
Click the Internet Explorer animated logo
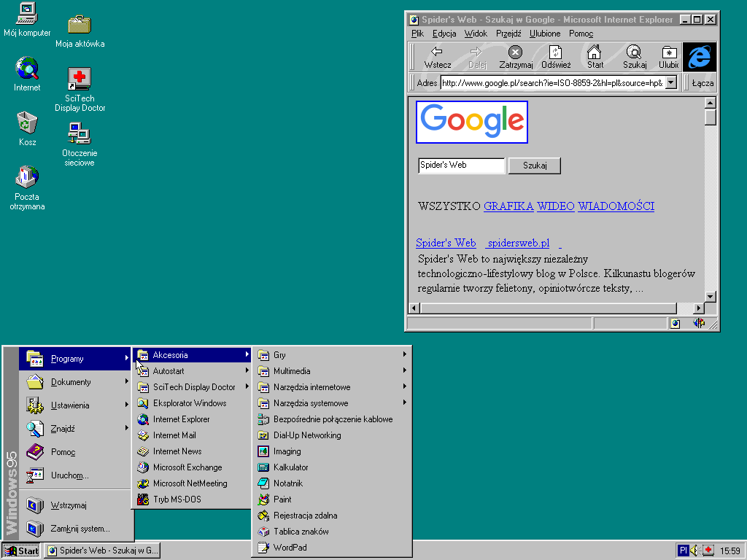click(x=700, y=57)
